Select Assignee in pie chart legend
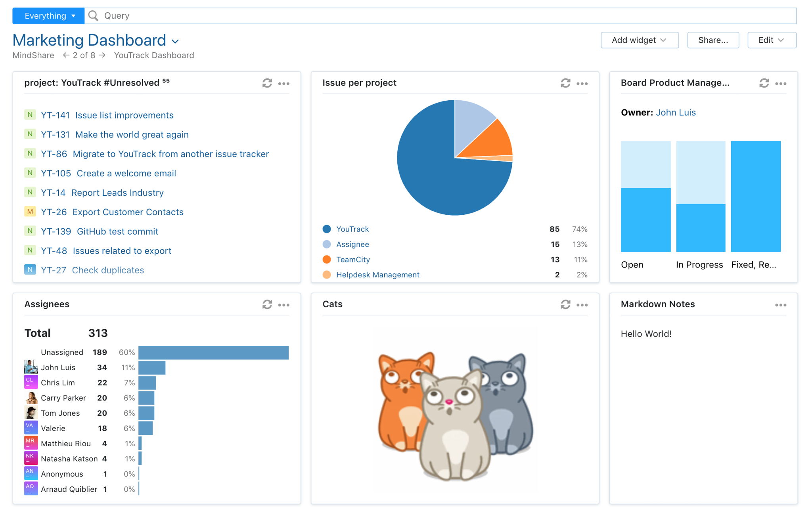The width and height of the screenshot is (812, 514). point(352,245)
